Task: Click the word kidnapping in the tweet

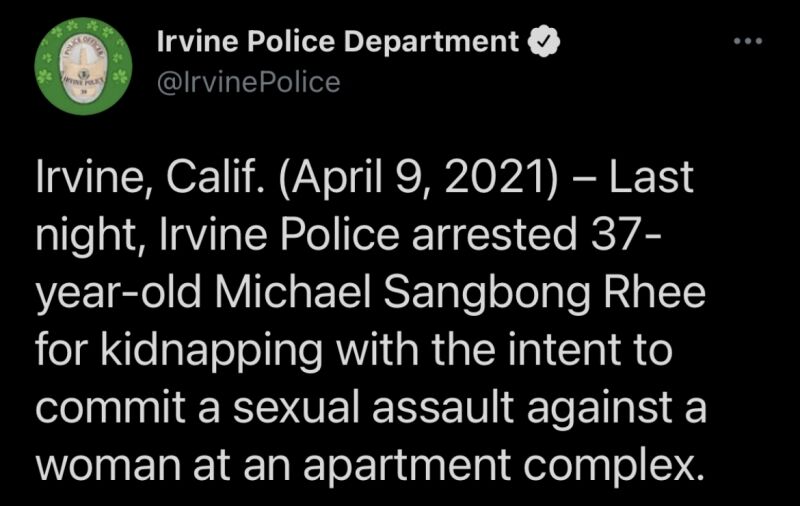Action: 212,352
